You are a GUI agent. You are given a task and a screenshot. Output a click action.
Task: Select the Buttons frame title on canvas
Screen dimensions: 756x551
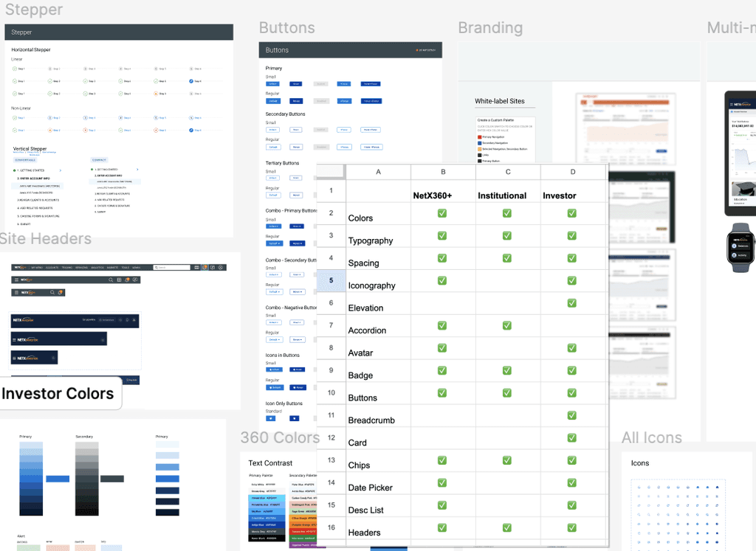click(x=287, y=28)
